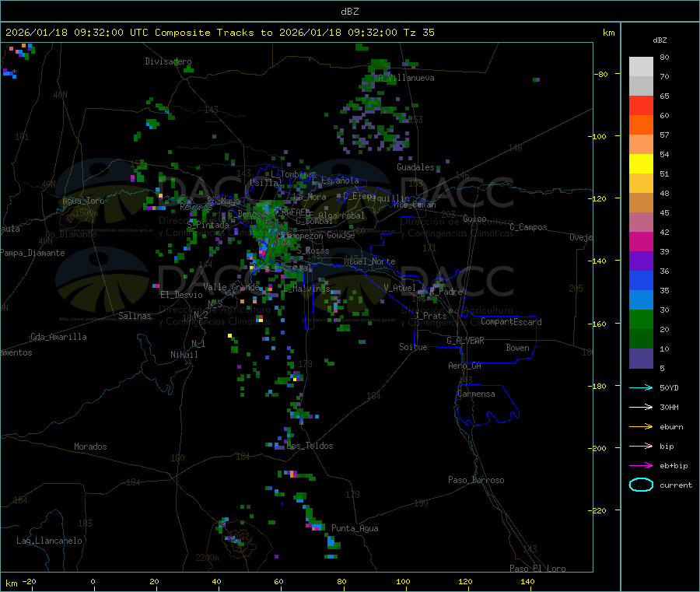The image size is (700, 592).
Task: Select the red 60-65 dBZ legend swatch
Action: click(641, 105)
